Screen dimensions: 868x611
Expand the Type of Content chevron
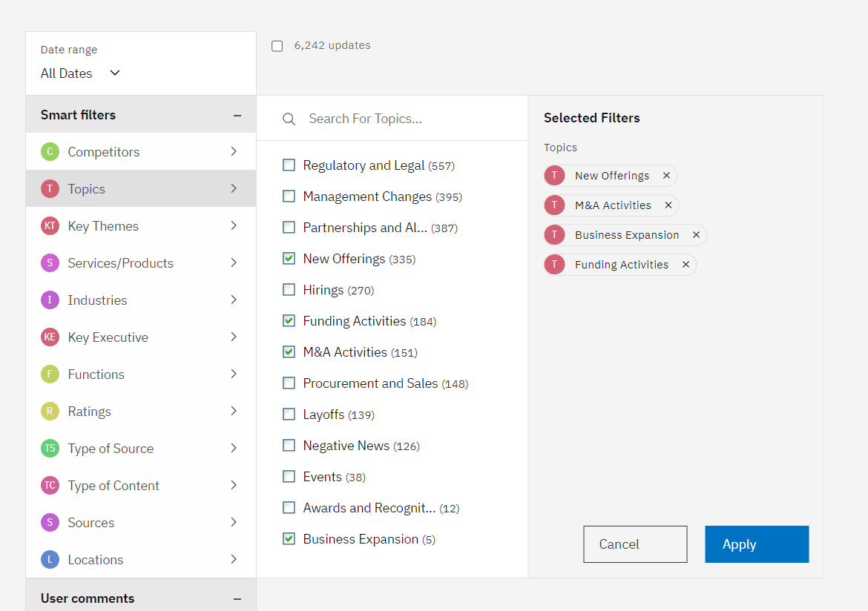(234, 486)
